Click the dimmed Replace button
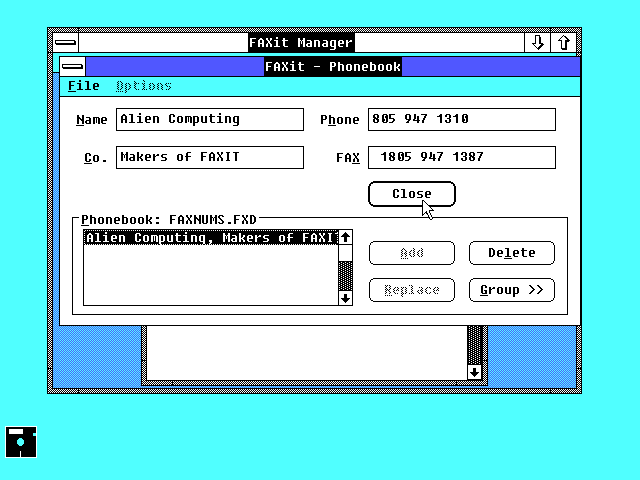Screen dimensions: 640x480 (x=412, y=290)
